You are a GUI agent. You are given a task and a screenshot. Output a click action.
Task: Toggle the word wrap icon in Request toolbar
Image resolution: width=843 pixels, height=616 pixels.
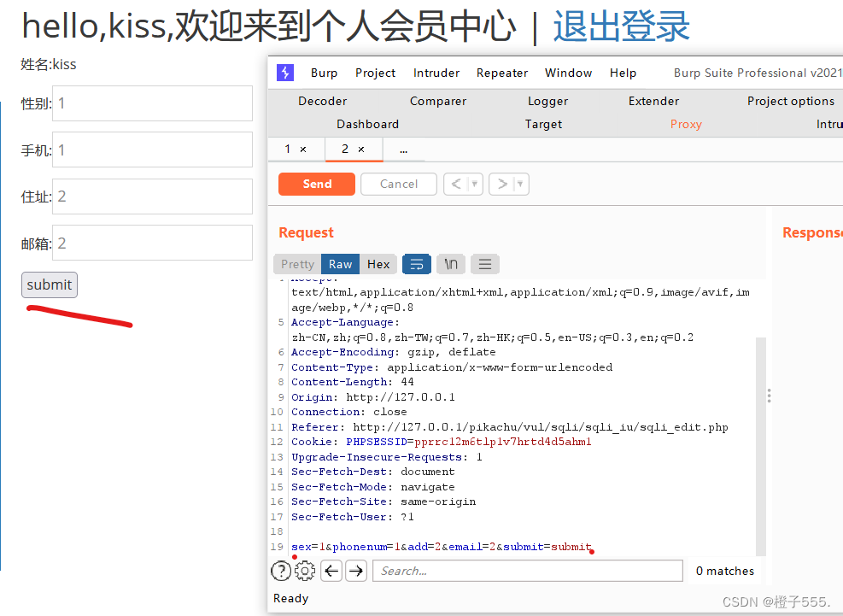[x=417, y=264]
